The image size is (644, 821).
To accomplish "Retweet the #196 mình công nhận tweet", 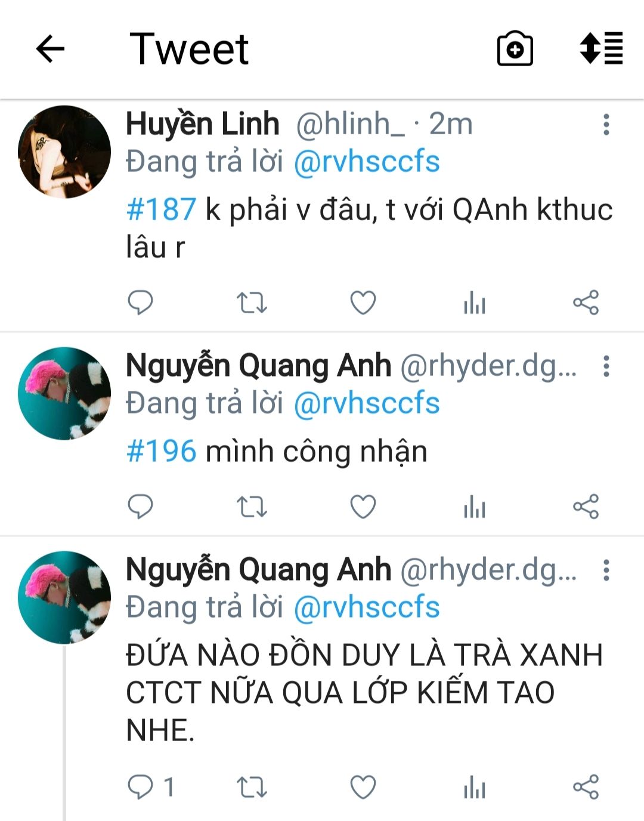I will [x=252, y=507].
